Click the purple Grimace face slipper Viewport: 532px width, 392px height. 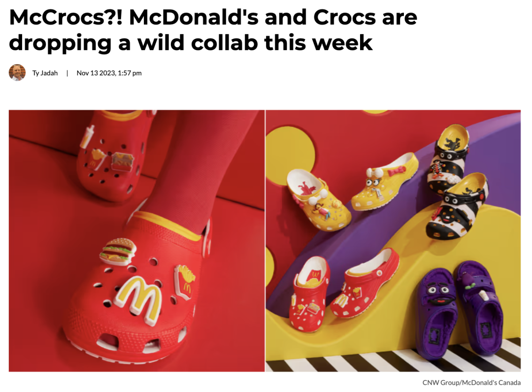click(x=436, y=311)
